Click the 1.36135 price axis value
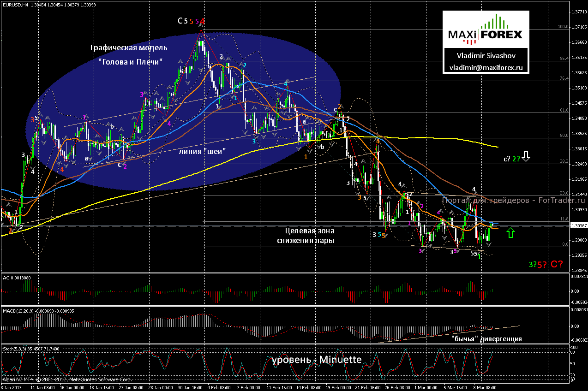Image resolution: width=588 pixels, height=391 pixels. pyautogui.click(x=579, y=58)
